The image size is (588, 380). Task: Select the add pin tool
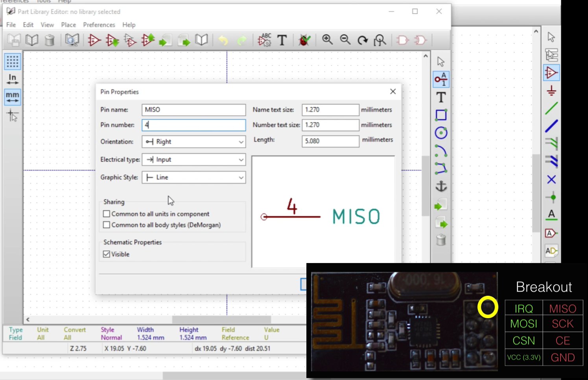[x=441, y=79]
